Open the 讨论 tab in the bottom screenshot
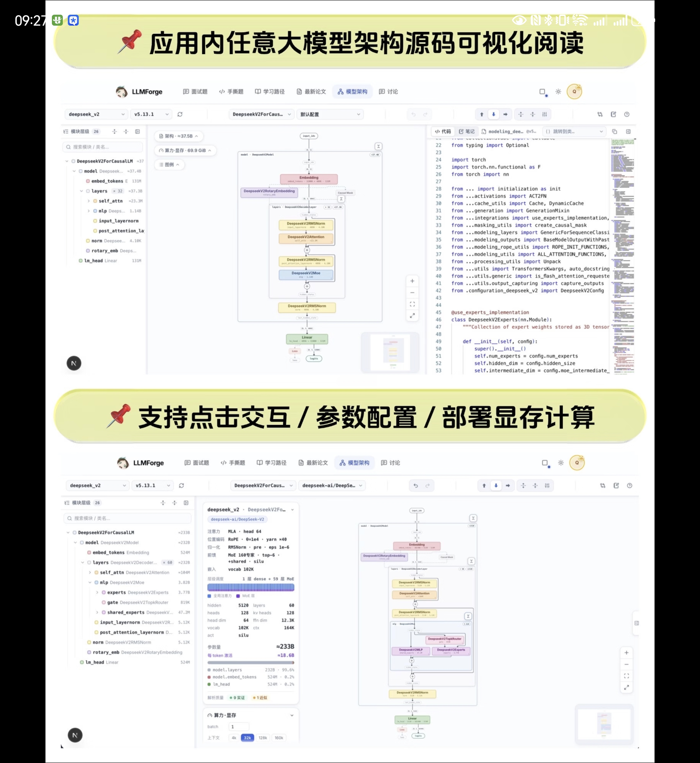The image size is (700, 763). (x=391, y=463)
